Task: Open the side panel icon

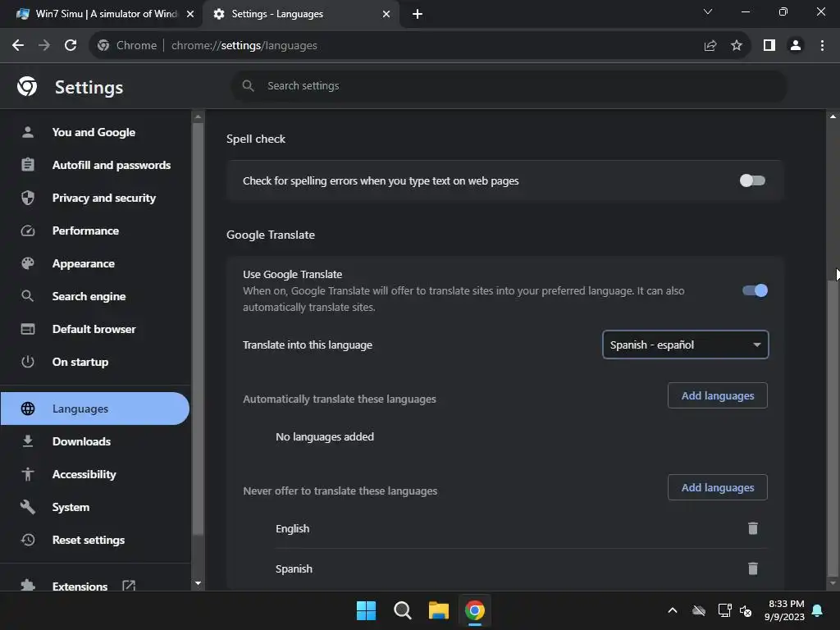Action: point(769,46)
